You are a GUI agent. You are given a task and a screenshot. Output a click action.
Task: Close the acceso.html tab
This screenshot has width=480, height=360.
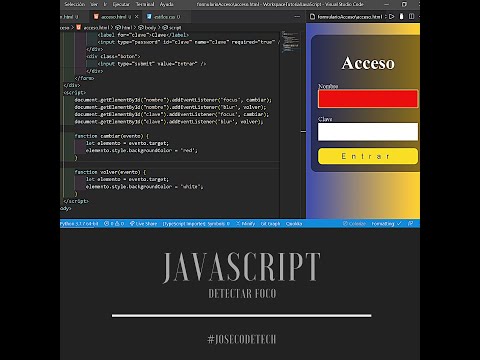click(x=136, y=17)
